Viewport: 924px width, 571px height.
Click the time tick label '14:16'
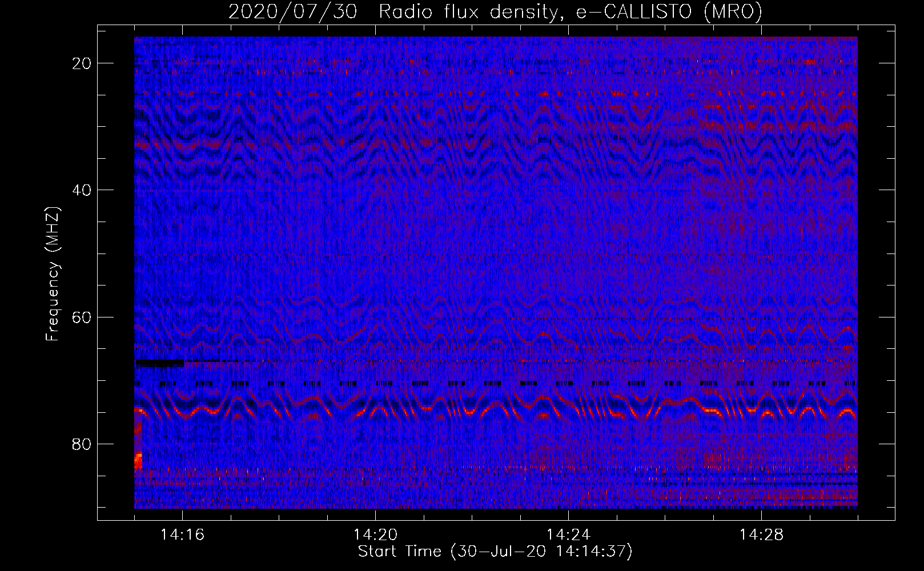183,534
